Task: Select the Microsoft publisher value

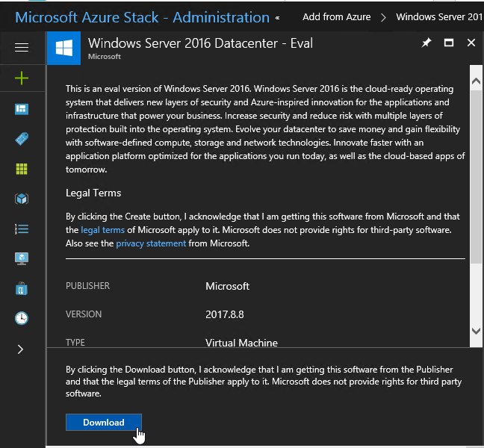Action: click(228, 286)
